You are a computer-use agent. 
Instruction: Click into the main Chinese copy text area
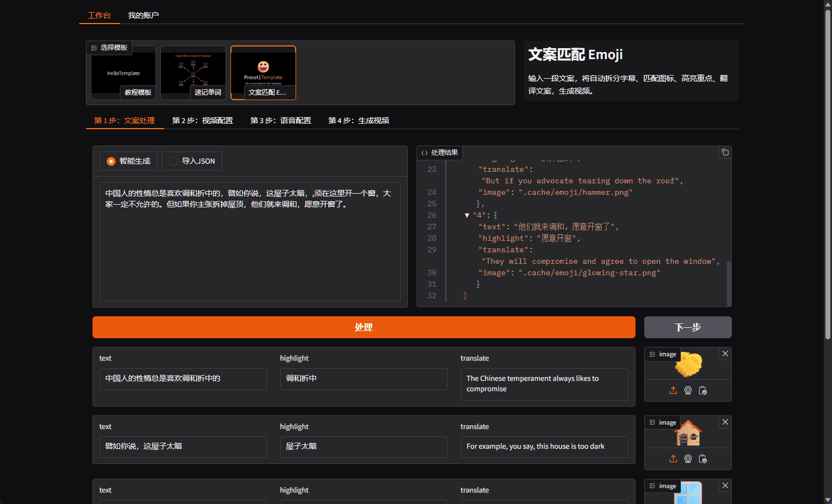[x=250, y=242]
